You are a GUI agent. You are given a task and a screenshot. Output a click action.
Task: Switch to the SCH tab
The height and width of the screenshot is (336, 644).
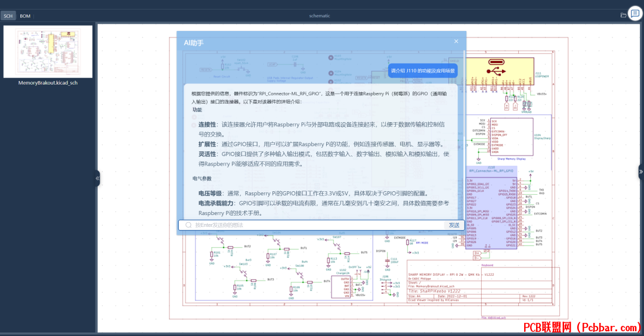(8, 16)
